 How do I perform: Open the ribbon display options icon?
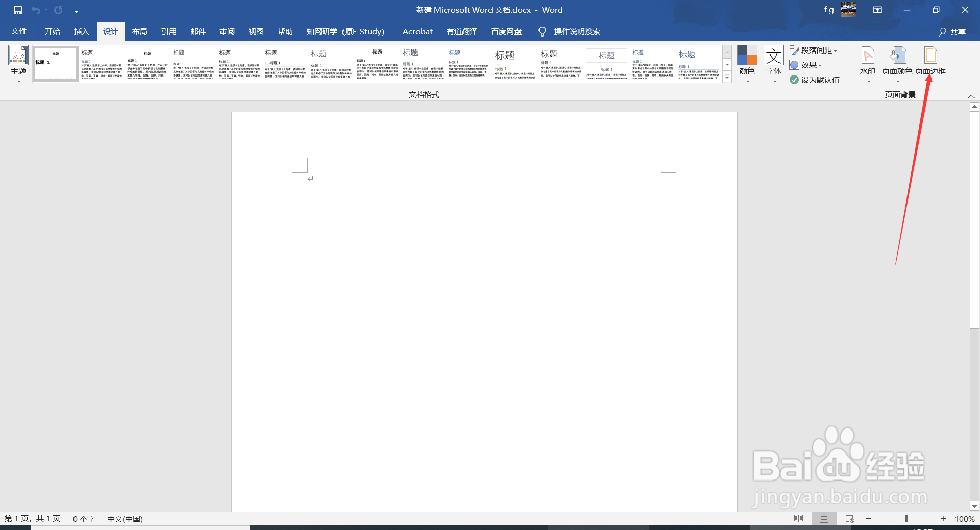click(x=877, y=10)
